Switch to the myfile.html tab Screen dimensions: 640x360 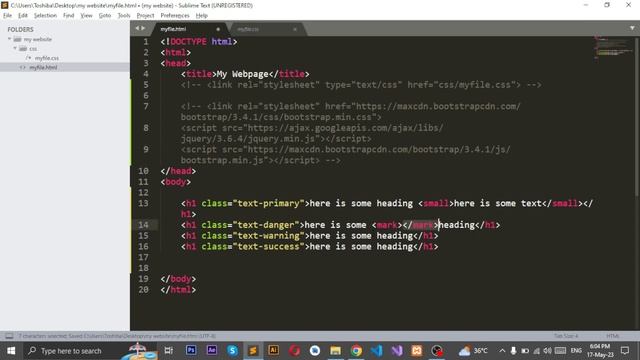[x=189, y=29]
